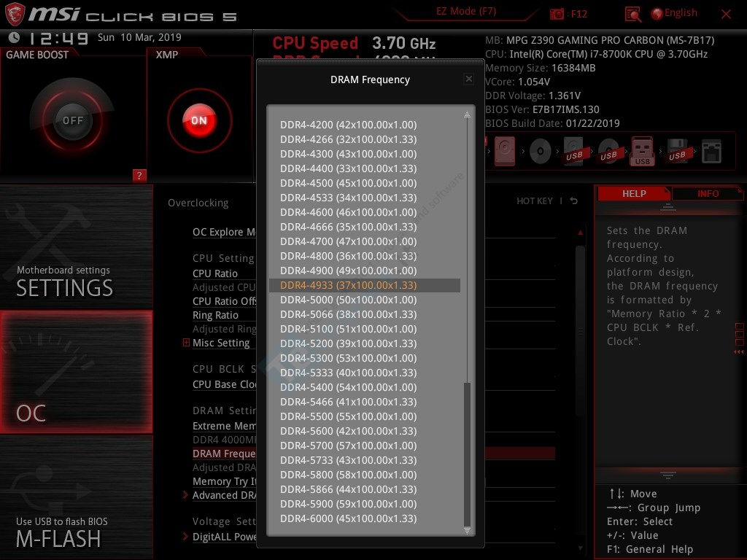
Task: Expand the Advanced DRAM submenu arrow
Action: pyautogui.click(x=186, y=496)
